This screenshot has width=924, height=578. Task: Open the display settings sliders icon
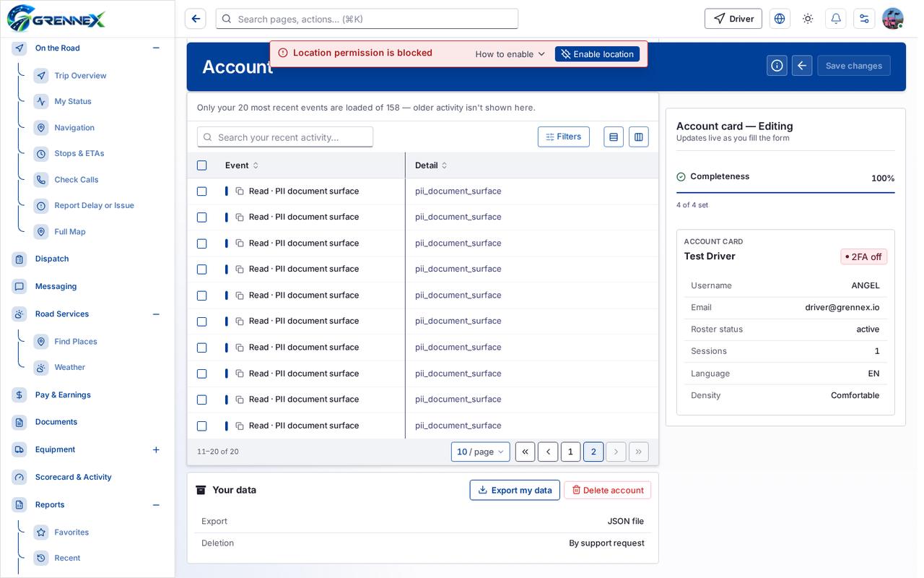tap(864, 19)
